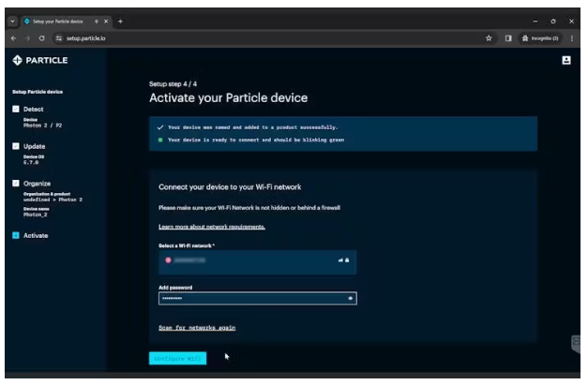The height and width of the screenshot is (385, 588).
Task: Open a new browser tab
Action: click(120, 22)
